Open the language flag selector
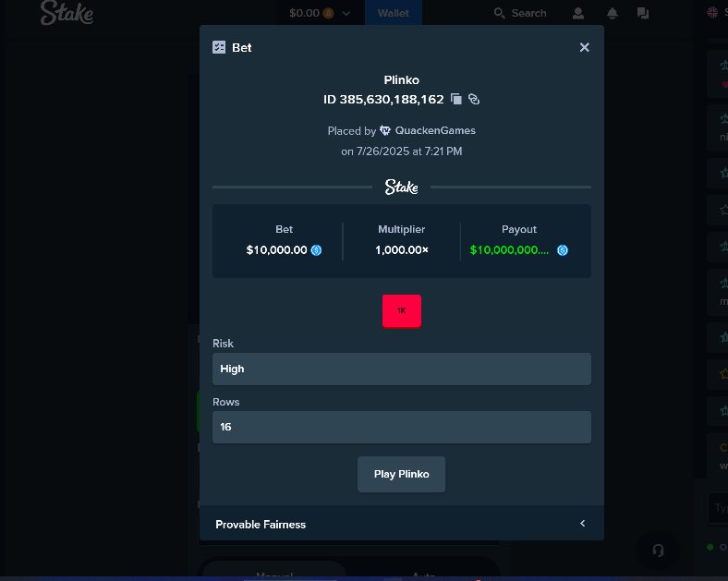This screenshot has height=581, width=728. pyautogui.click(x=712, y=13)
